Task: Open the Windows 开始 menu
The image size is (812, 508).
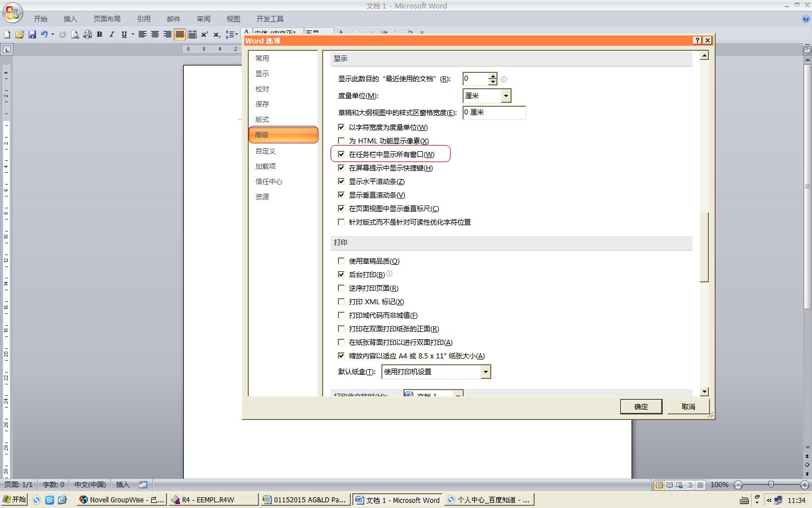Action: tap(14, 500)
